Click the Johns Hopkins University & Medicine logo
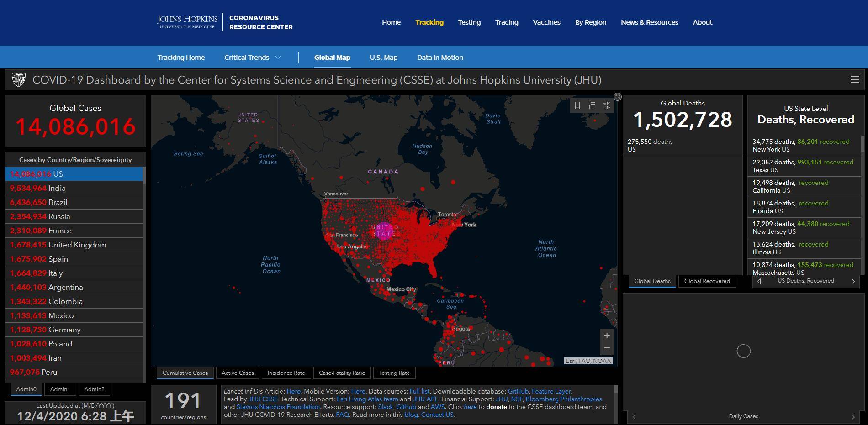 click(187, 22)
